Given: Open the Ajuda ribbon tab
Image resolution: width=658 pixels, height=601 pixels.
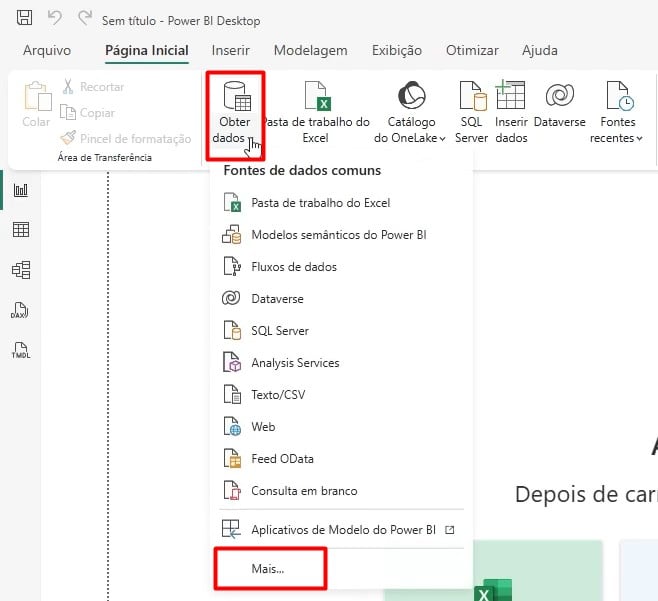Looking at the screenshot, I should 540,50.
